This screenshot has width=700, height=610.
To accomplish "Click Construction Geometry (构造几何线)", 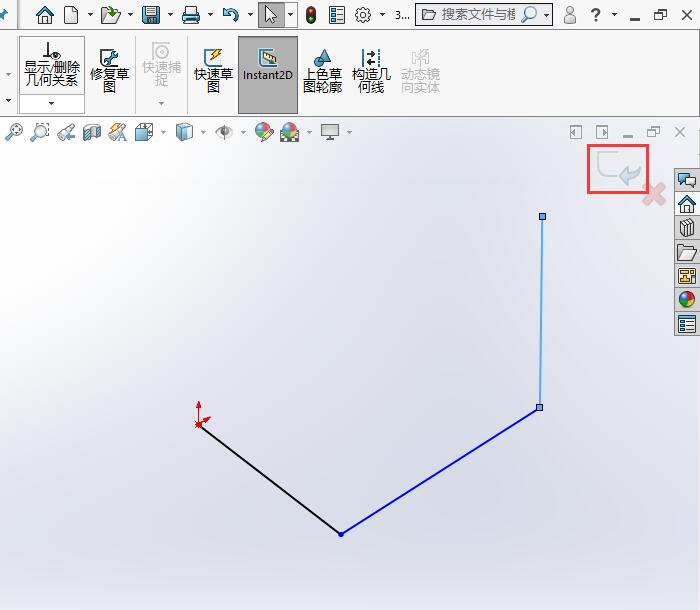I will coord(371,71).
